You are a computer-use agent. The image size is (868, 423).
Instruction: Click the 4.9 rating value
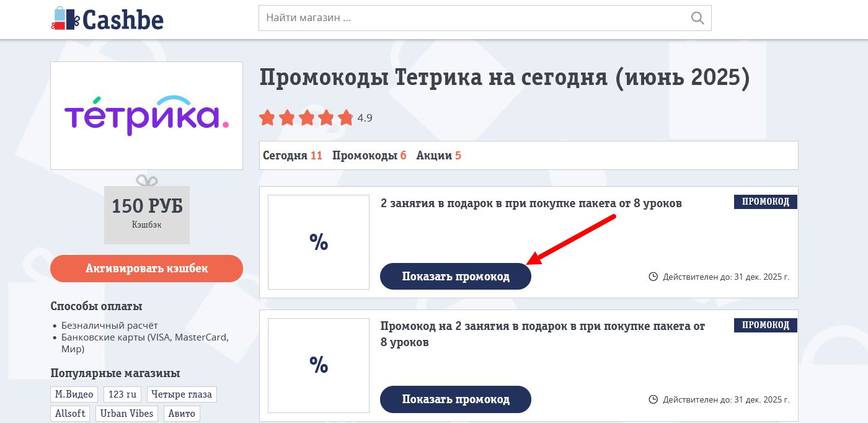tap(365, 118)
